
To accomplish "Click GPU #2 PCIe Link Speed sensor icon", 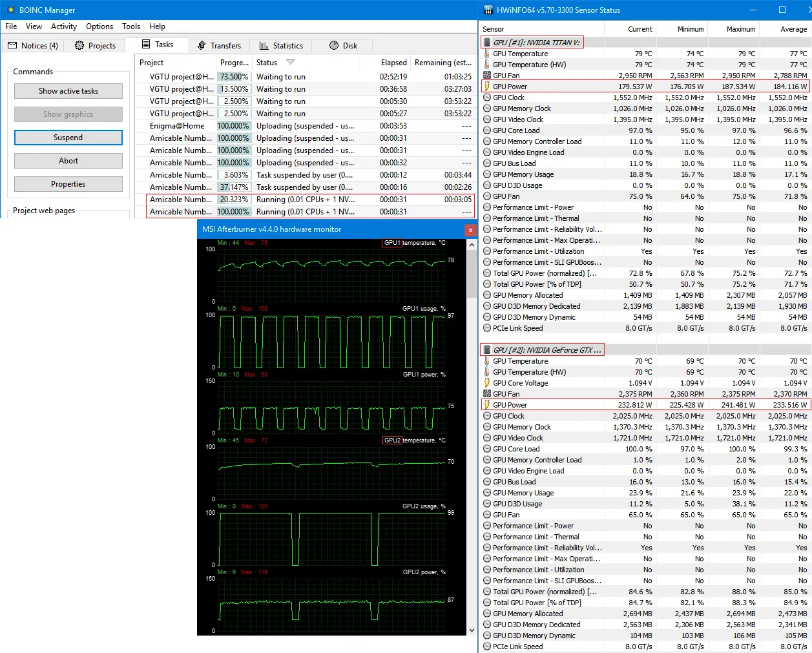I will pos(487,647).
